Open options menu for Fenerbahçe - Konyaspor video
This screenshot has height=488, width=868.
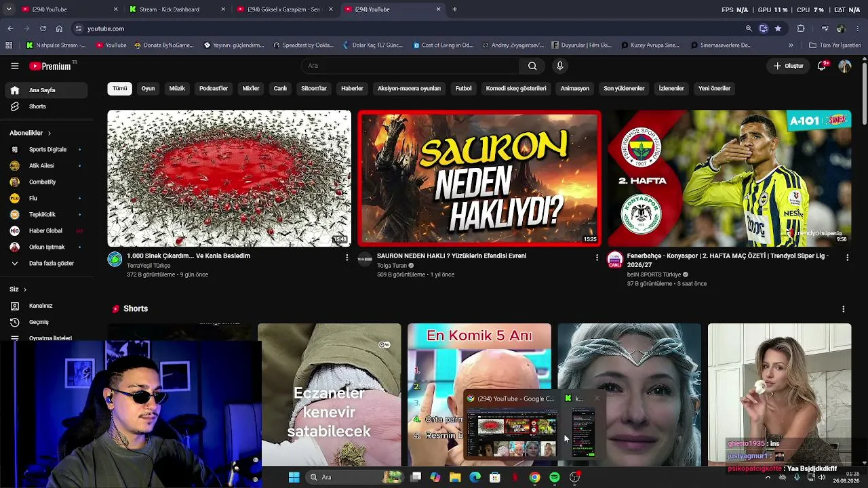click(847, 258)
